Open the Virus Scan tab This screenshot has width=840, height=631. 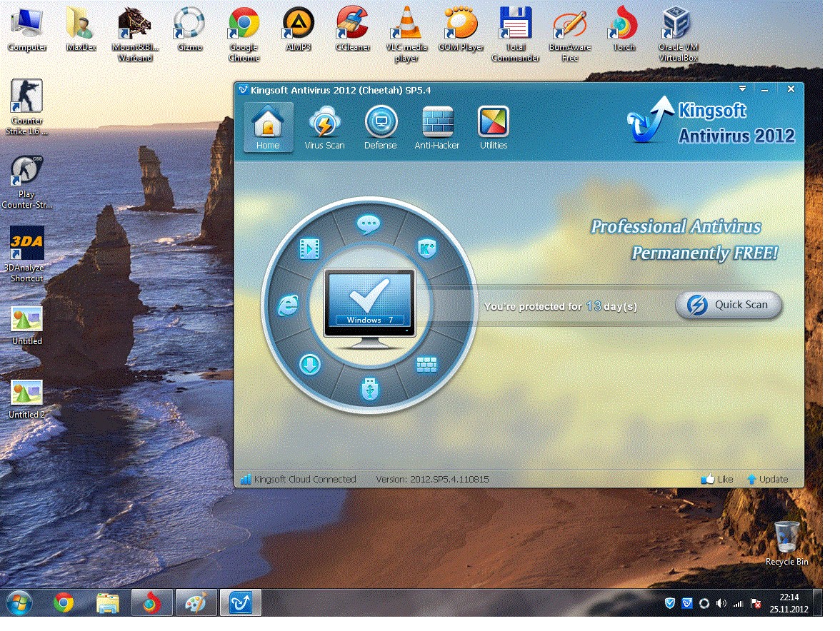[324, 128]
